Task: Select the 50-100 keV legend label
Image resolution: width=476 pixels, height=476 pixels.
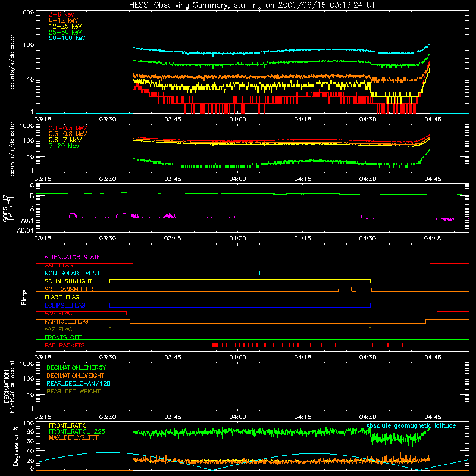Action: coord(67,38)
